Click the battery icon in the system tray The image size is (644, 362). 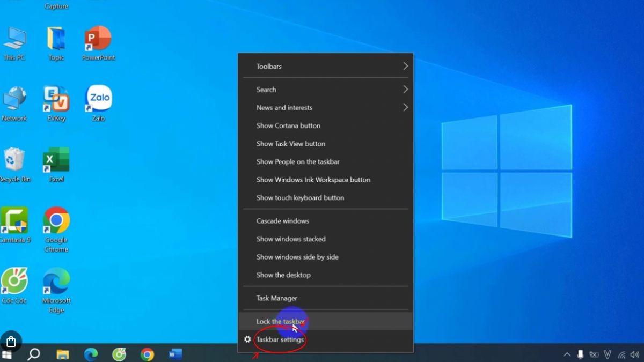(x=594, y=354)
